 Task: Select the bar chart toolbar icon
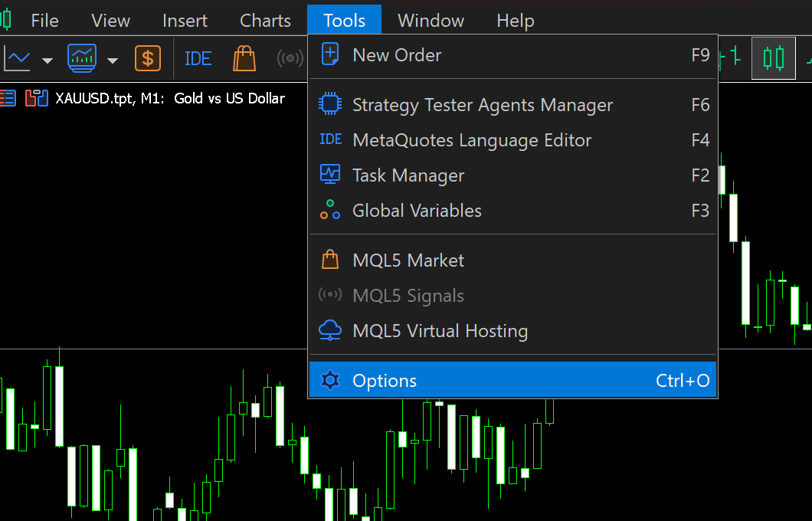pyautogui.click(x=730, y=57)
